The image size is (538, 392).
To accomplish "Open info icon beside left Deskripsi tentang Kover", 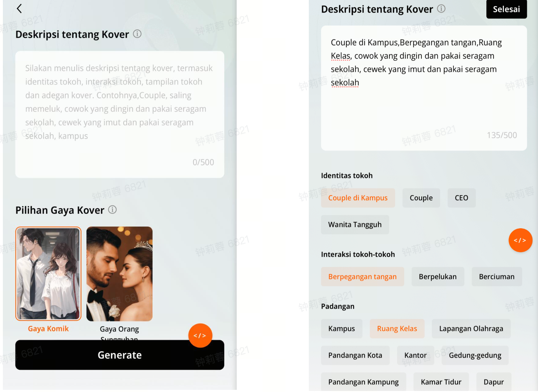I will (137, 34).
